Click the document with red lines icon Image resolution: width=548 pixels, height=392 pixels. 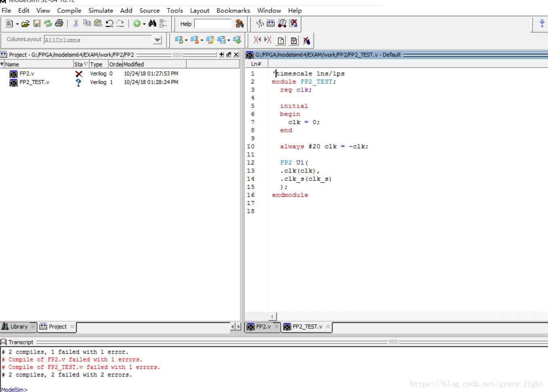coord(294,40)
